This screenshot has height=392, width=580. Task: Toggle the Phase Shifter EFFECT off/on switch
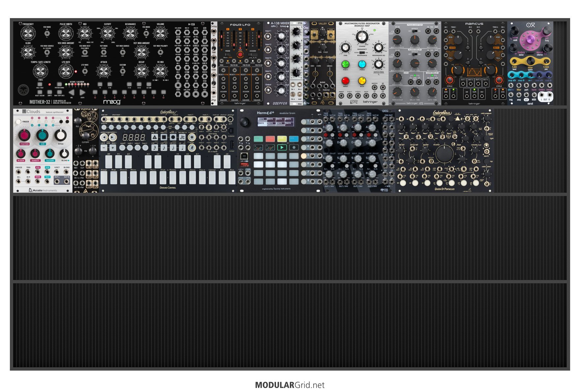(x=415, y=31)
